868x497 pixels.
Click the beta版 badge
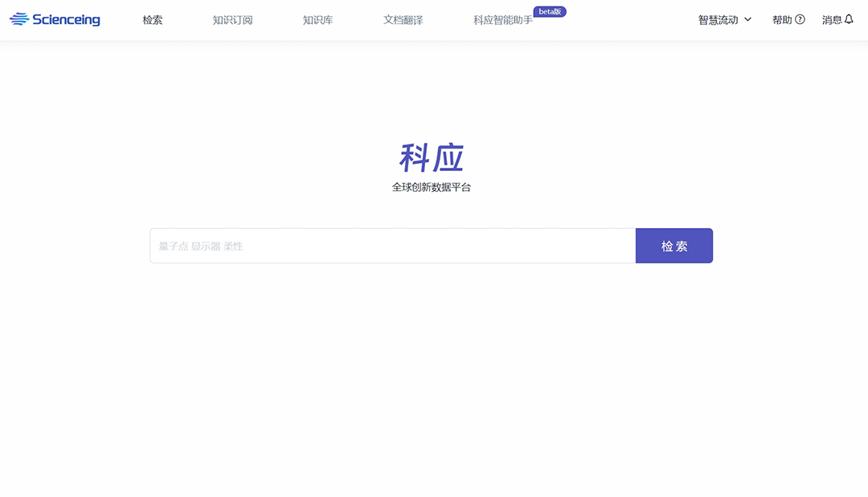click(x=550, y=11)
